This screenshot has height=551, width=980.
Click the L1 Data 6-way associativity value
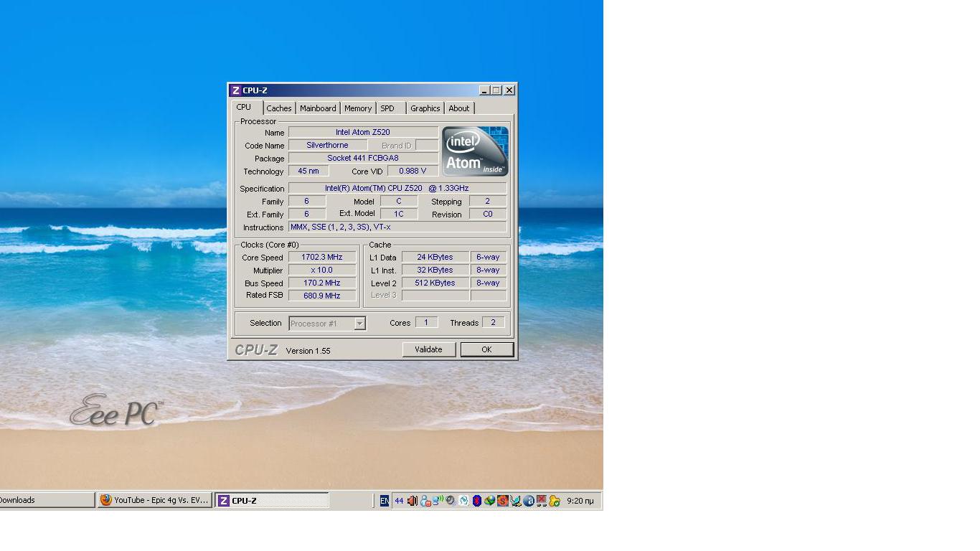tap(489, 258)
